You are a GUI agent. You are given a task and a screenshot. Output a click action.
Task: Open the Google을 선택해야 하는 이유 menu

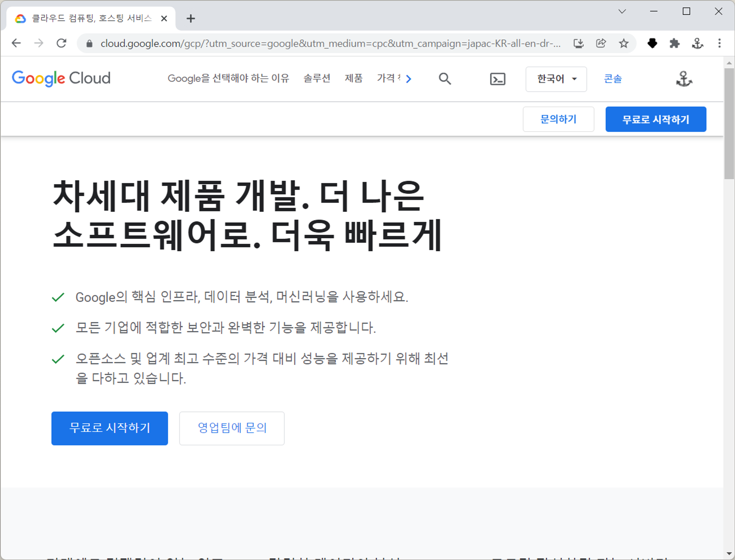[228, 78]
